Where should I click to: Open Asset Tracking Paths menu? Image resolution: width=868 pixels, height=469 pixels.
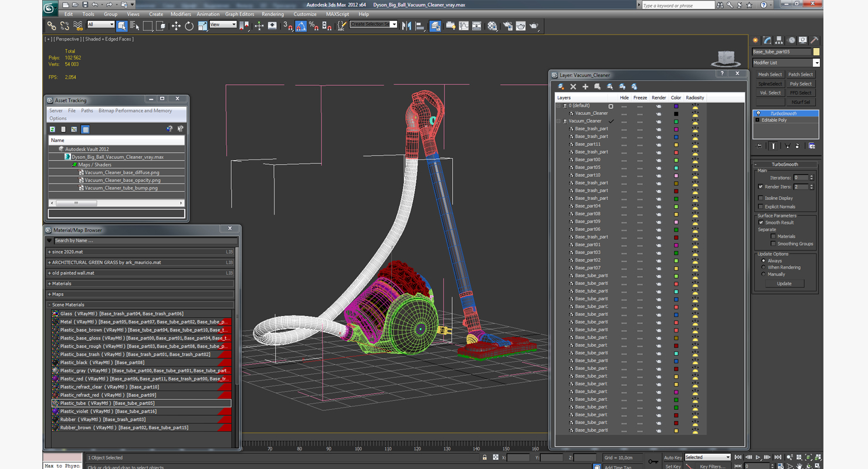[87, 110]
